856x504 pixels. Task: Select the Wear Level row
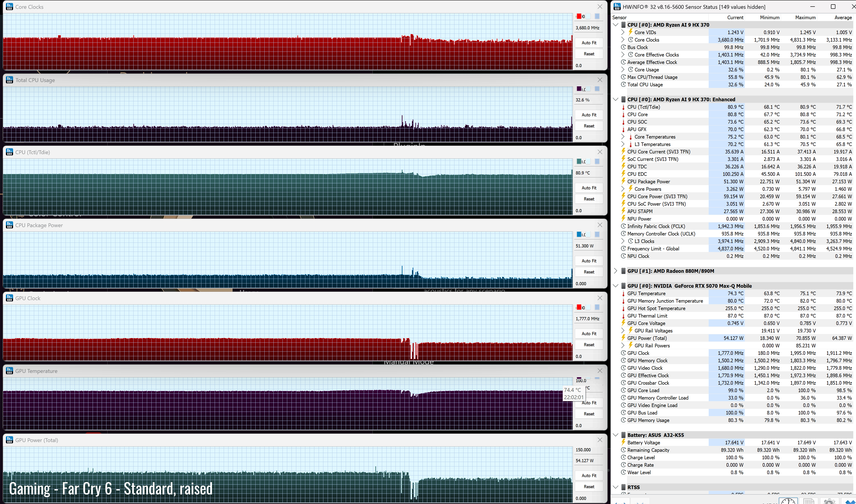point(737,472)
